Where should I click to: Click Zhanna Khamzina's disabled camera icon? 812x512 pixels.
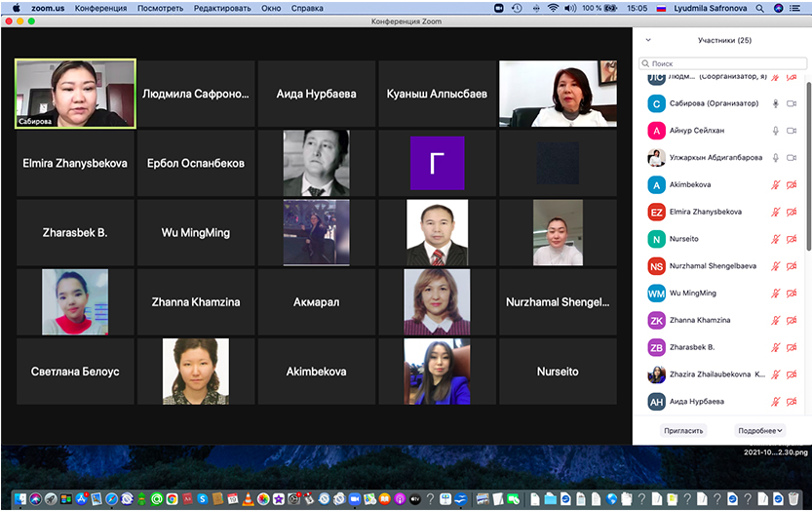point(793,320)
